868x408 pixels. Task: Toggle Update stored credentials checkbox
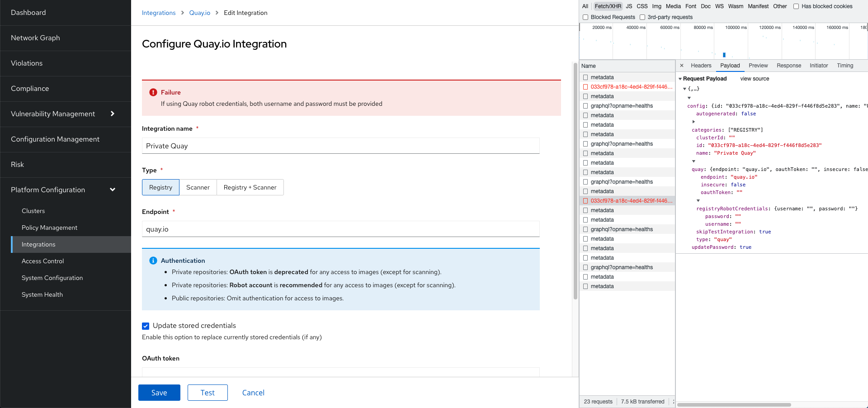click(146, 326)
